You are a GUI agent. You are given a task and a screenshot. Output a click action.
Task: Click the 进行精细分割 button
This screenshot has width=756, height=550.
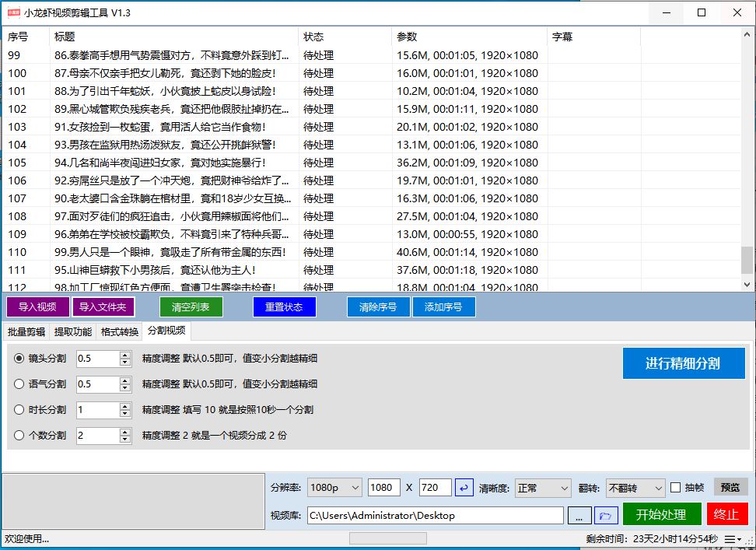[x=684, y=363]
